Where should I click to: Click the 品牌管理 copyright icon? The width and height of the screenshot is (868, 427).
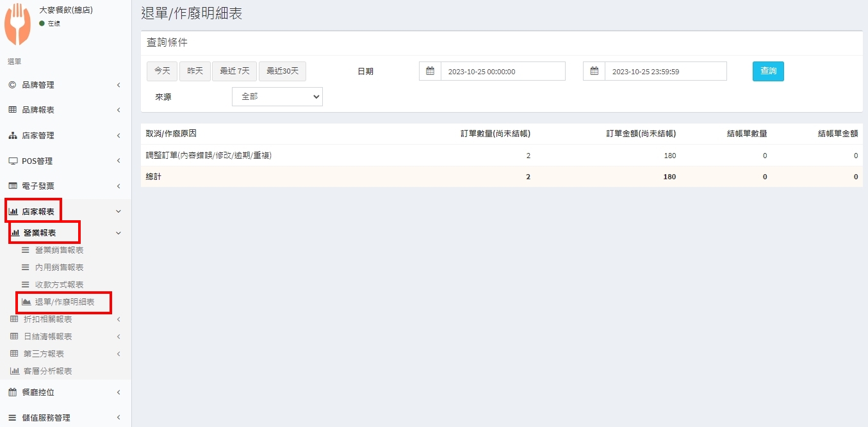12,85
